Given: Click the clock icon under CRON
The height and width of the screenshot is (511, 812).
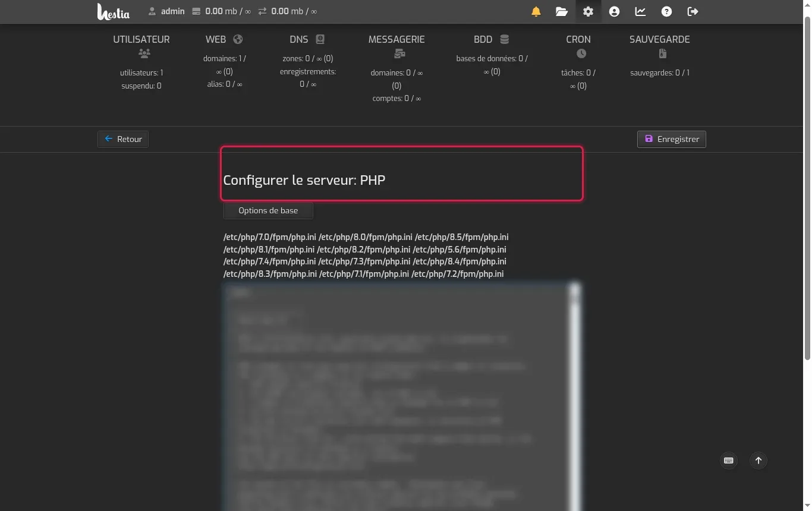Looking at the screenshot, I should (x=581, y=53).
